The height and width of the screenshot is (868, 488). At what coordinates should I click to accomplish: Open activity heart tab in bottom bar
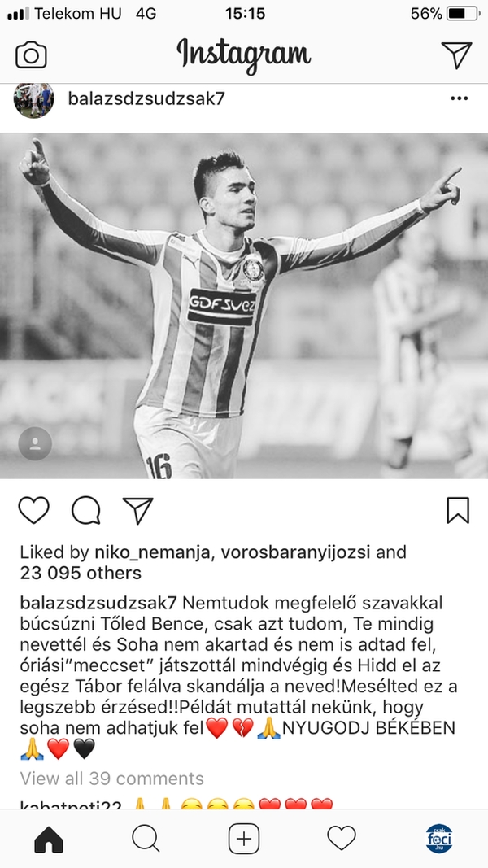pos(342,838)
